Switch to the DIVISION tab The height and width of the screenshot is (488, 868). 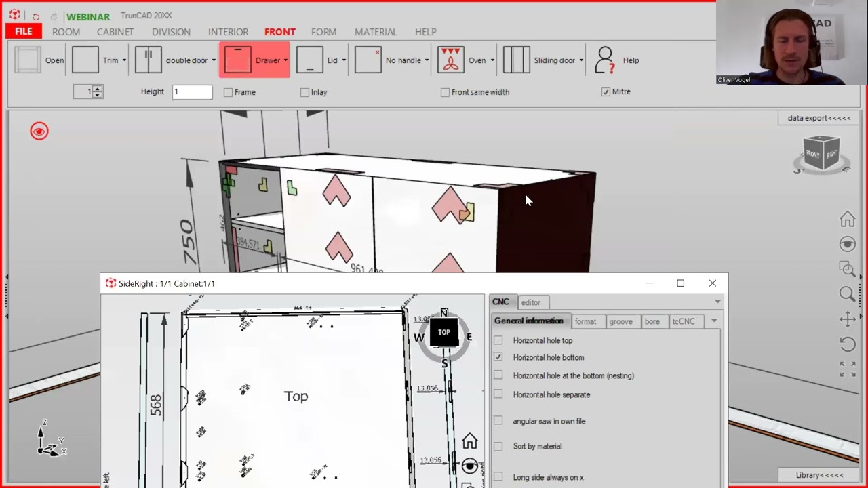(171, 32)
